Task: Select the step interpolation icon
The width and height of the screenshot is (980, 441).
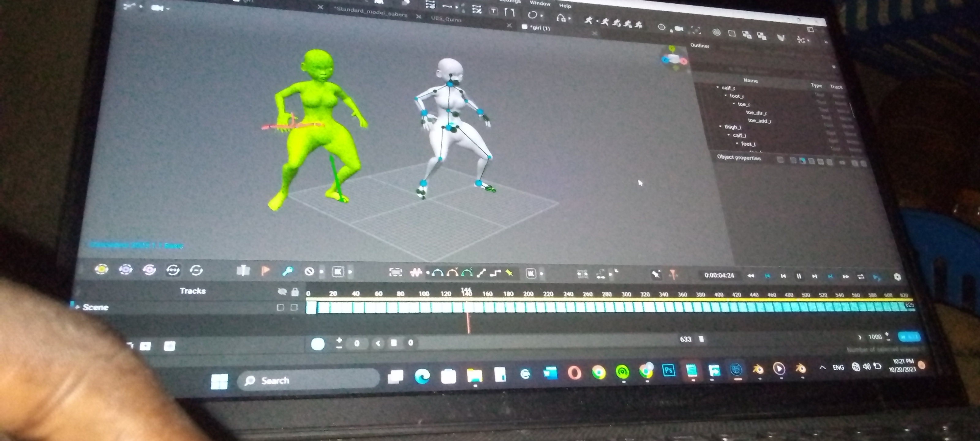Action: tap(495, 273)
